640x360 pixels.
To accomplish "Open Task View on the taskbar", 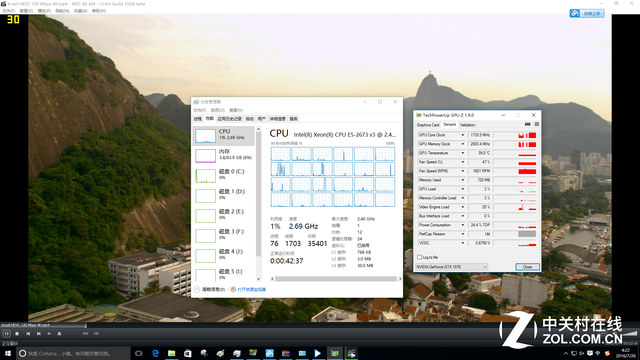I will point(138,353).
